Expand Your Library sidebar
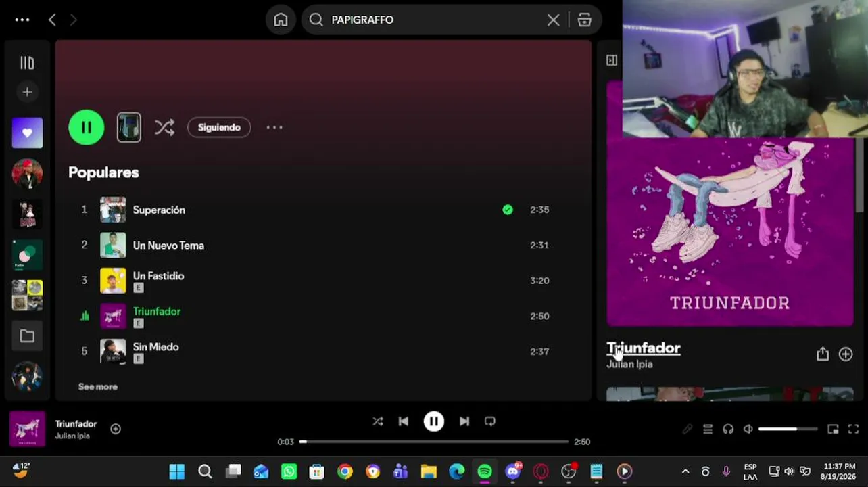The width and height of the screenshot is (868, 487). (x=27, y=63)
